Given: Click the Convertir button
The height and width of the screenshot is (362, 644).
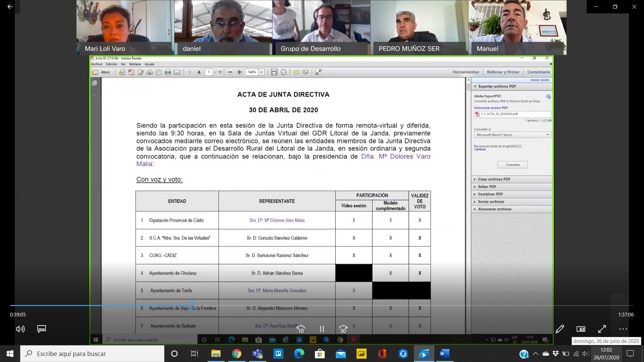Looking at the screenshot, I should click(513, 165).
